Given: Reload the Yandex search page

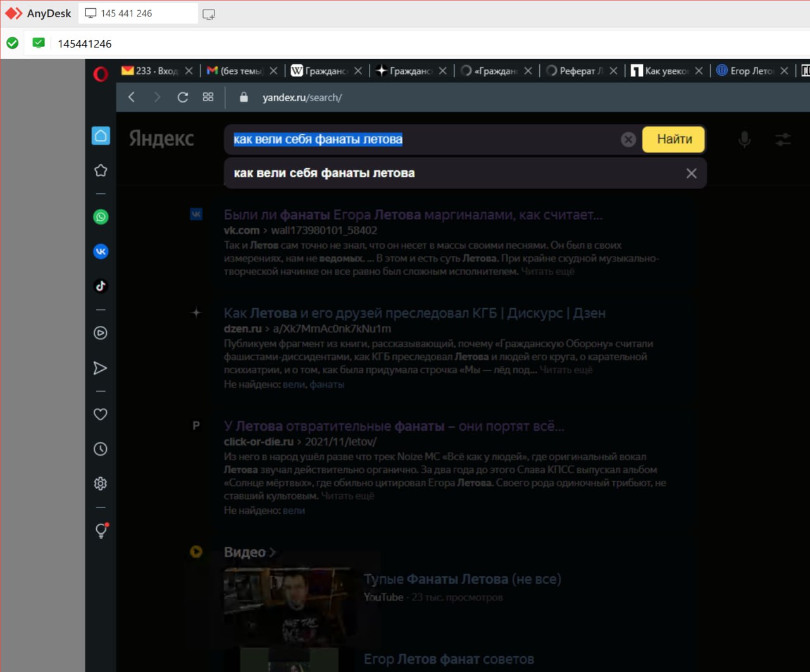Looking at the screenshot, I should [x=183, y=97].
